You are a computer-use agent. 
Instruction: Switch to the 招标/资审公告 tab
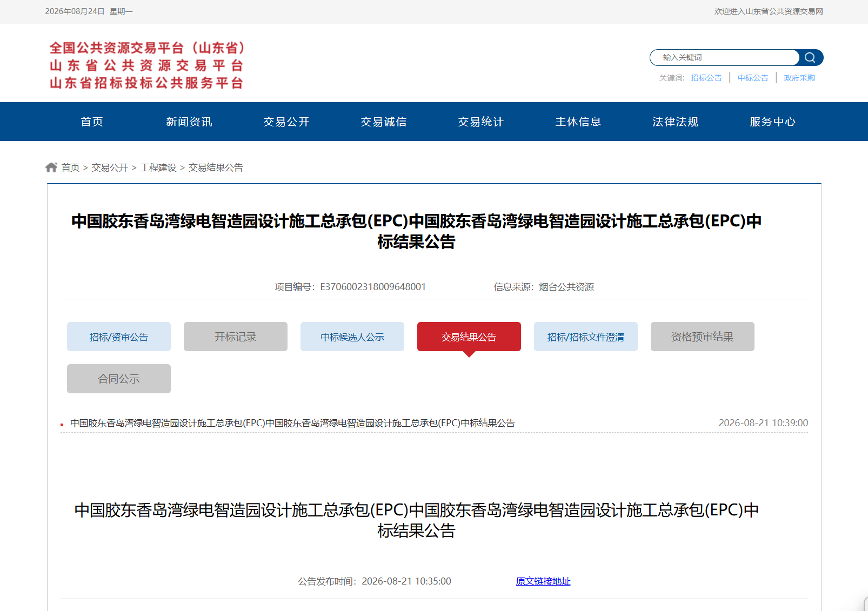119,337
